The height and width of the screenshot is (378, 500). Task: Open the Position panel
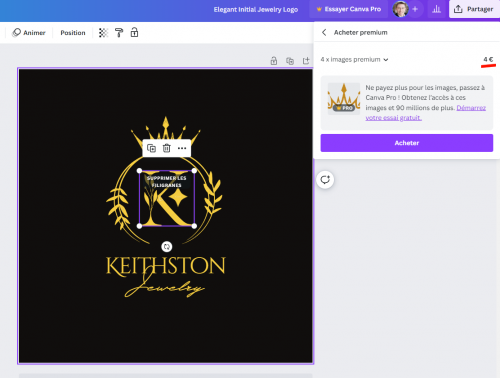click(73, 33)
